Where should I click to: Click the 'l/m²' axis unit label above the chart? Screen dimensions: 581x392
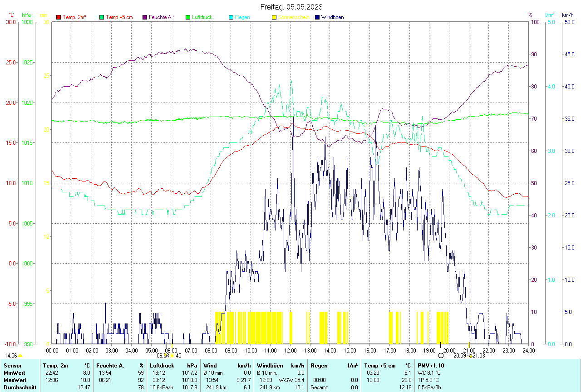pos(550,15)
